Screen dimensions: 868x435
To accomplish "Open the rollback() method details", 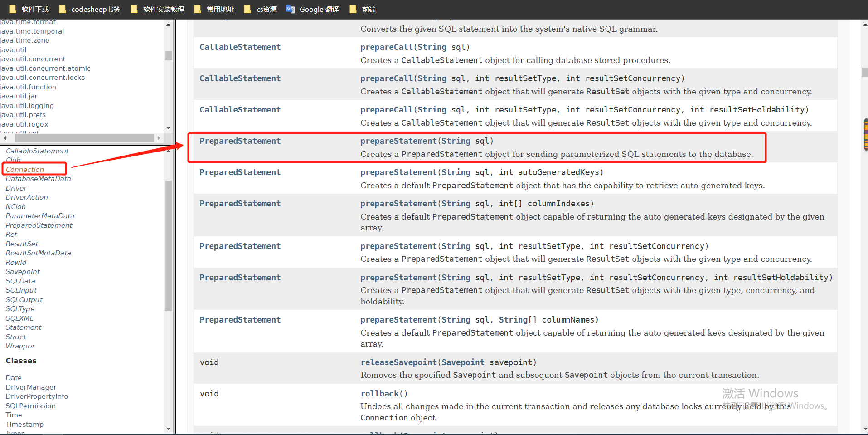I will [x=379, y=394].
